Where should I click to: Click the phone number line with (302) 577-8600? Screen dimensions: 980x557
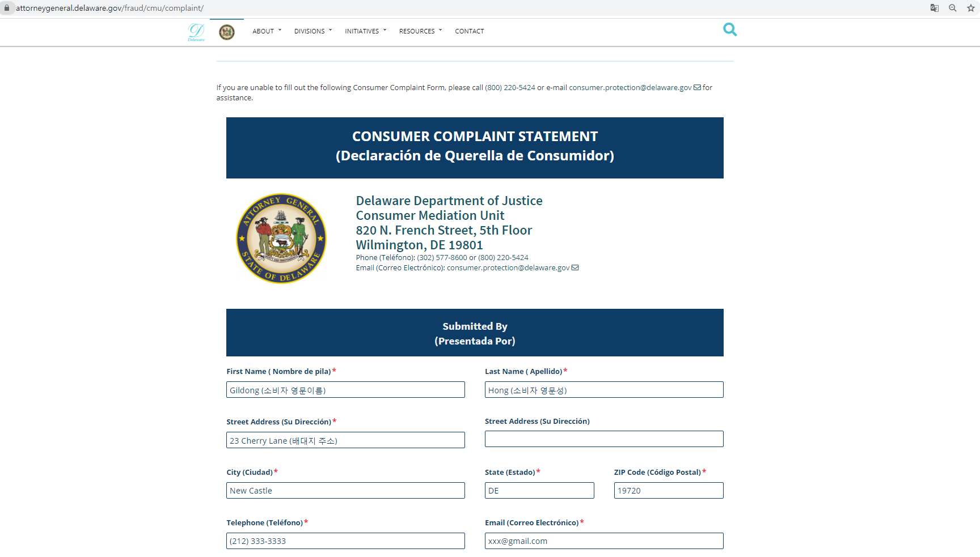click(442, 258)
